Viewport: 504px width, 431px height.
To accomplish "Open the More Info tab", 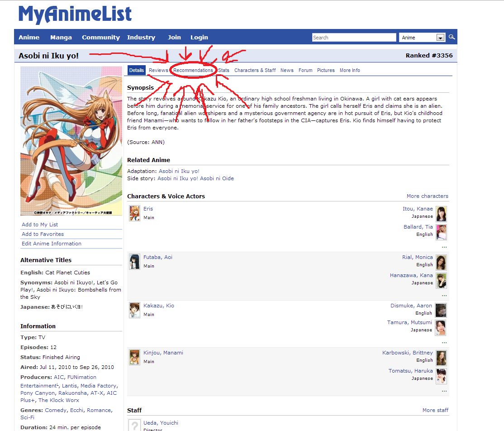I will click(x=350, y=70).
